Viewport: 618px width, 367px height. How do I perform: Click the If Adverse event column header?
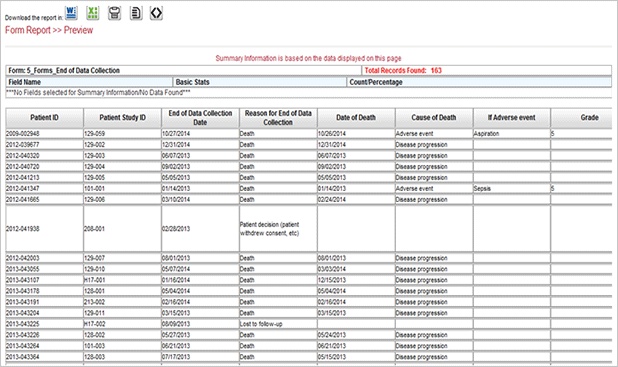512,117
